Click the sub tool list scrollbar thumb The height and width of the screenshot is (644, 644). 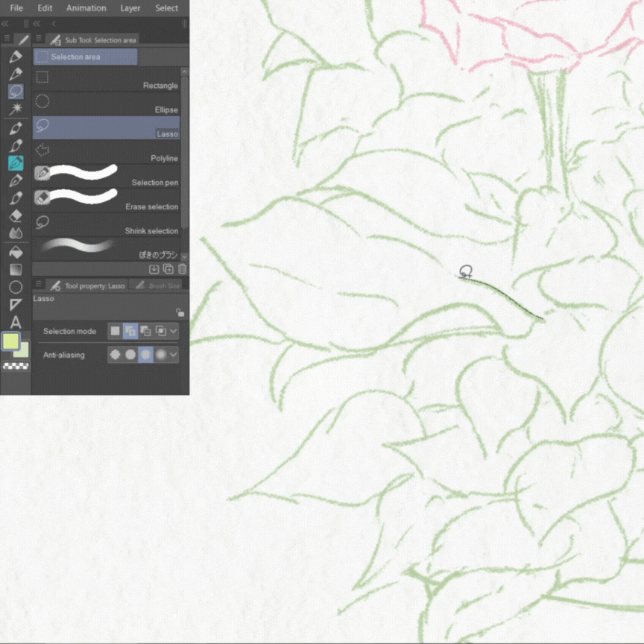[184, 152]
